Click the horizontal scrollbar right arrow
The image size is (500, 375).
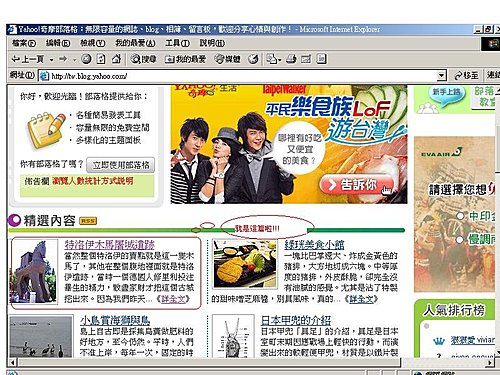tap(490, 362)
